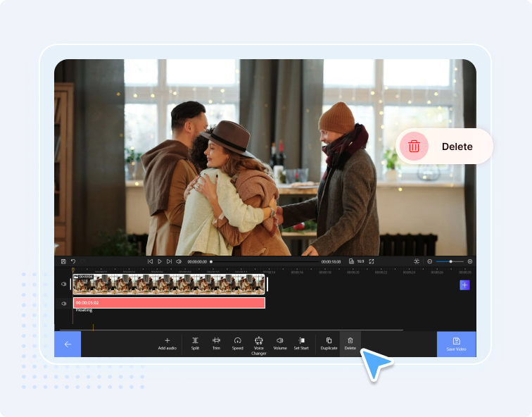
Task: Mute the video track
Action: [63, 284]
